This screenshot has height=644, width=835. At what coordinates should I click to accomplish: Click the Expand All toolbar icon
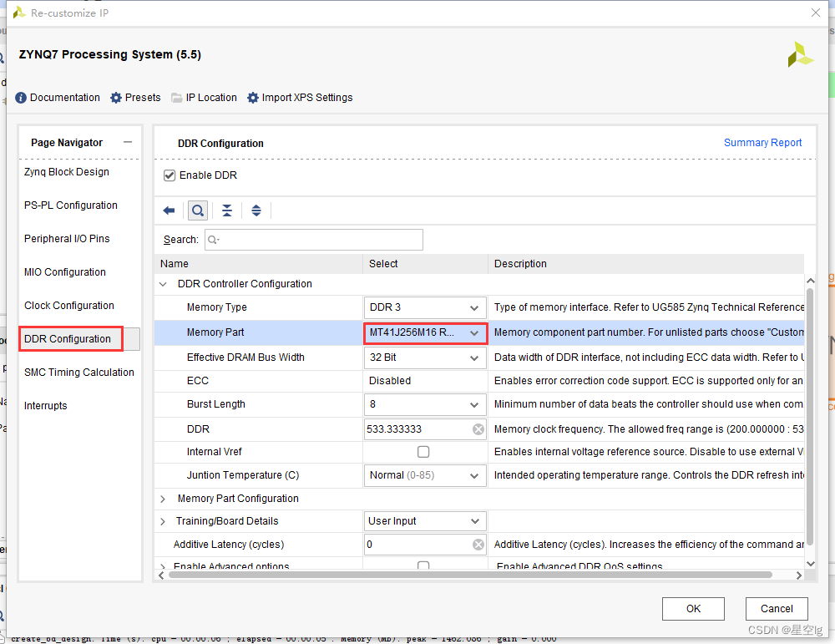[256, 211]
